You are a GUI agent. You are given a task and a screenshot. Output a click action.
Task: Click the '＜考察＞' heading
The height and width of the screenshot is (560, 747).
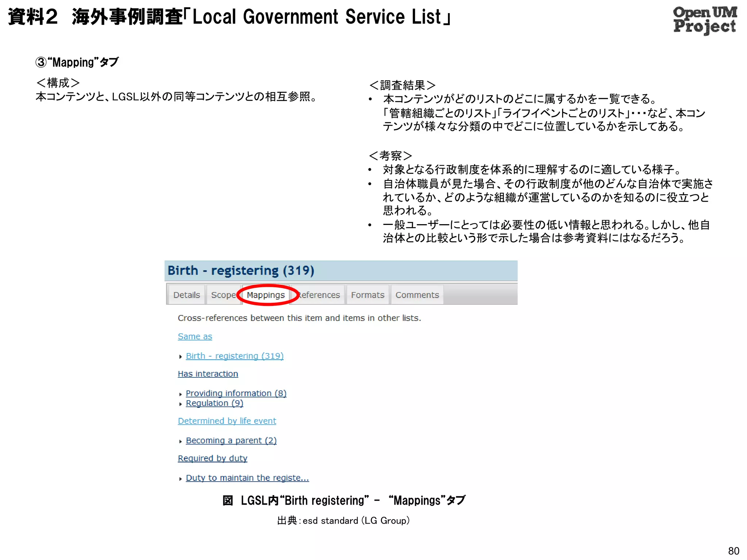(390, 156)
